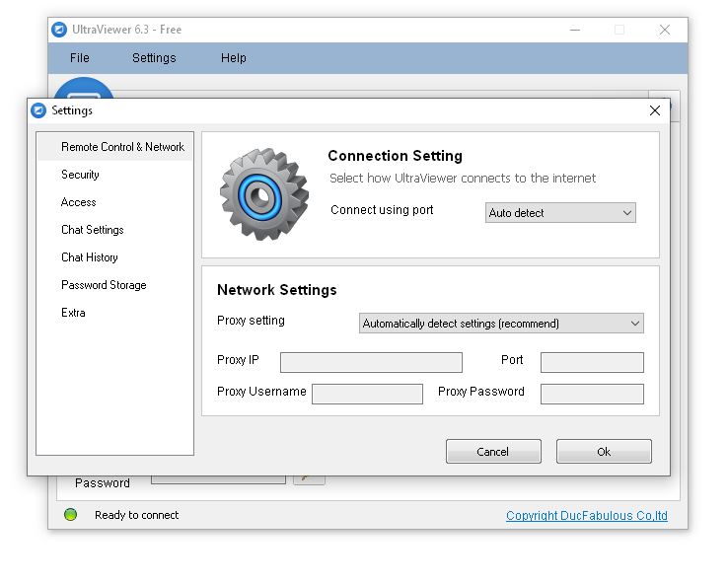Image resolution: width=728 pixels, height=583 pixels.
Task: Close the UltraViewer main window
Action: click(x=665, y=30)
